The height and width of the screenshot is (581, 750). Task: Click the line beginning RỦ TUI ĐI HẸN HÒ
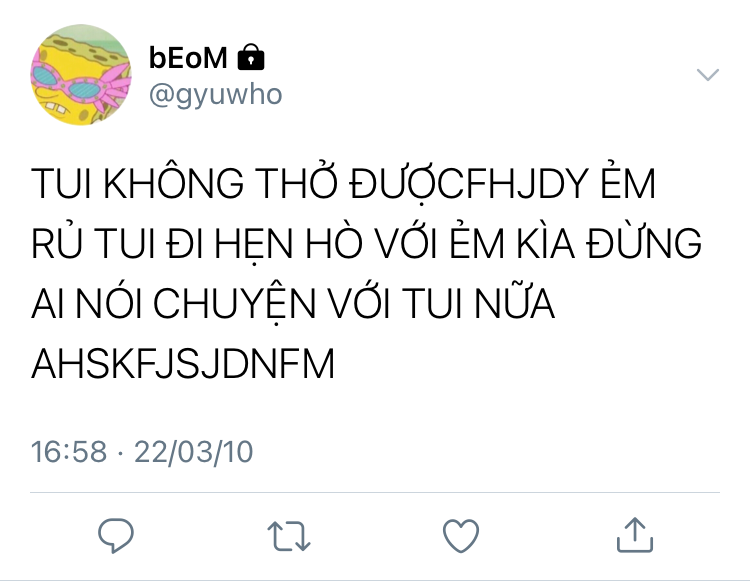coord(366,241)
